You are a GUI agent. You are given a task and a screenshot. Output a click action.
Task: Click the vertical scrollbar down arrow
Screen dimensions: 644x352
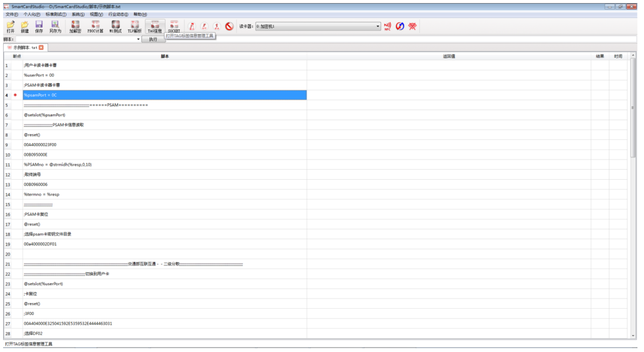pyautogui.click(x=633, y=336)
